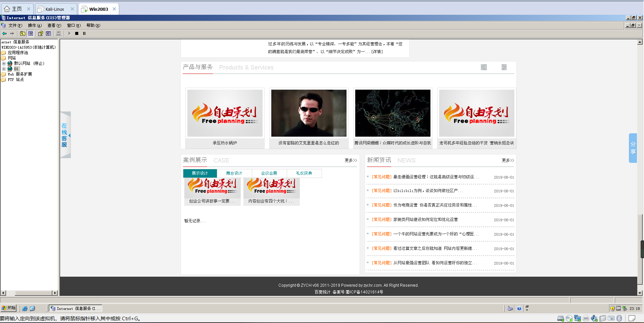Viewport: 644px width, 323px height.
Task: Toggle the show/hide action pane button
Action: coord(49,34)
